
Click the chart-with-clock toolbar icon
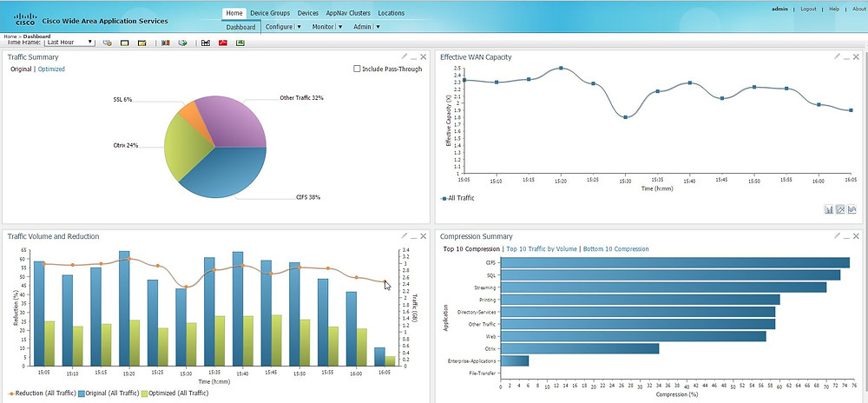click(108, 43)
